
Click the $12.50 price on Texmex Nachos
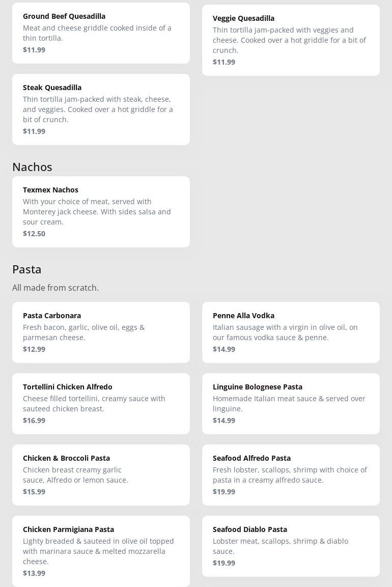[x=34, y=234]
